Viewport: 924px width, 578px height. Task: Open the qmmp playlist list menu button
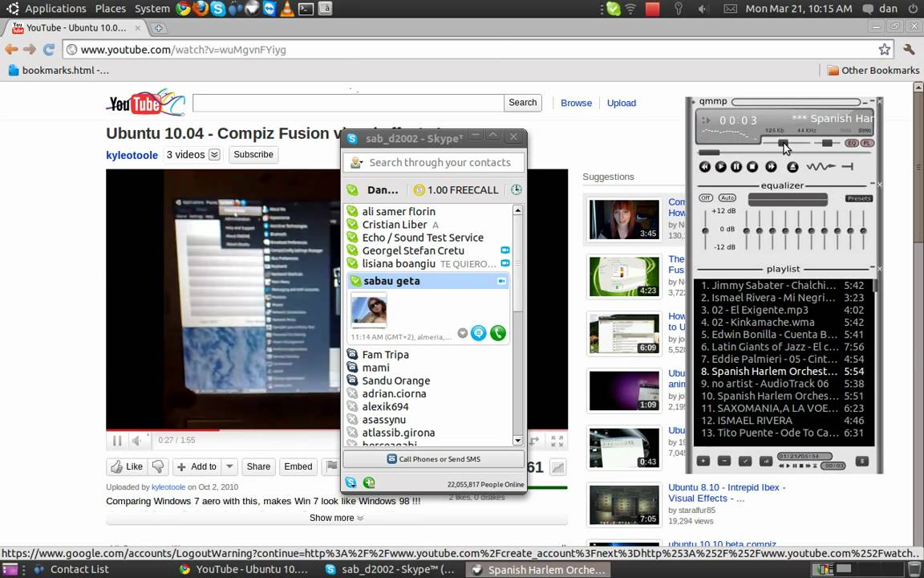click(x=861, y=462)
